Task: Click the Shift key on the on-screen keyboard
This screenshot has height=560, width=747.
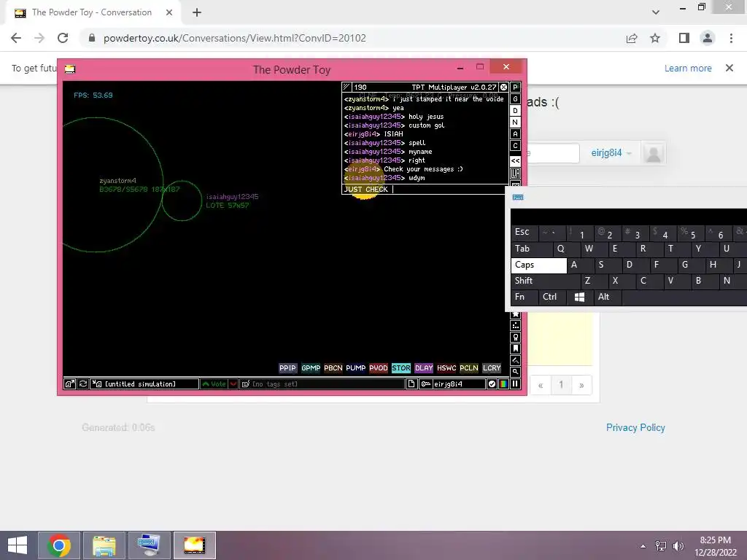Action: pyautogui.click(x=546, y=281)
